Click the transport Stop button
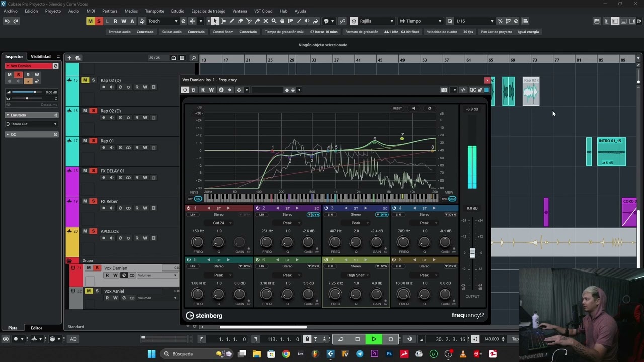 tap(358, 339)
